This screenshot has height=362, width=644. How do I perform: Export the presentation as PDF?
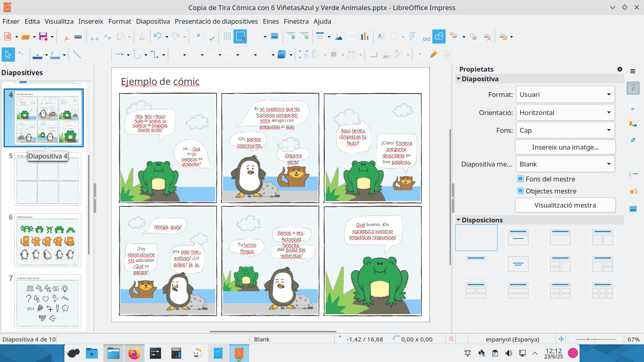tap(66, 37)
